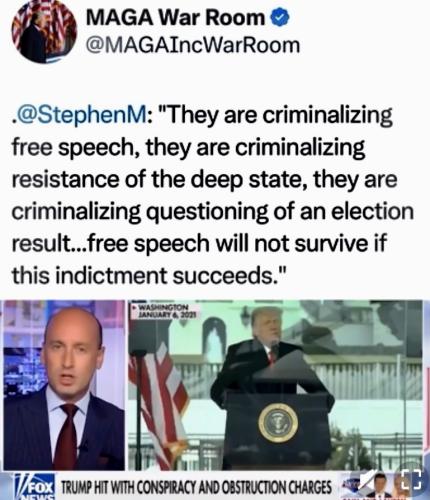This screenshot has width=430, height=500.
Task: Click the left pane showing the interview guest
Action: [x=63, y=386]
